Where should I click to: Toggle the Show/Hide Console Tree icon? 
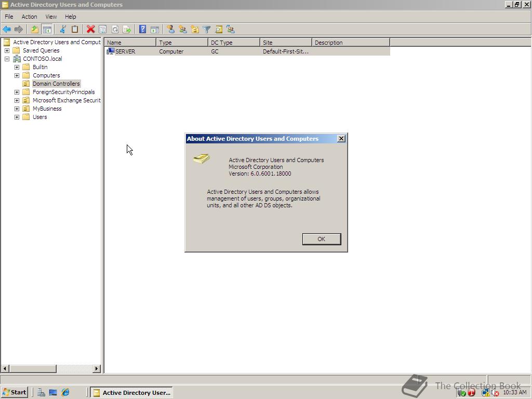47,30
